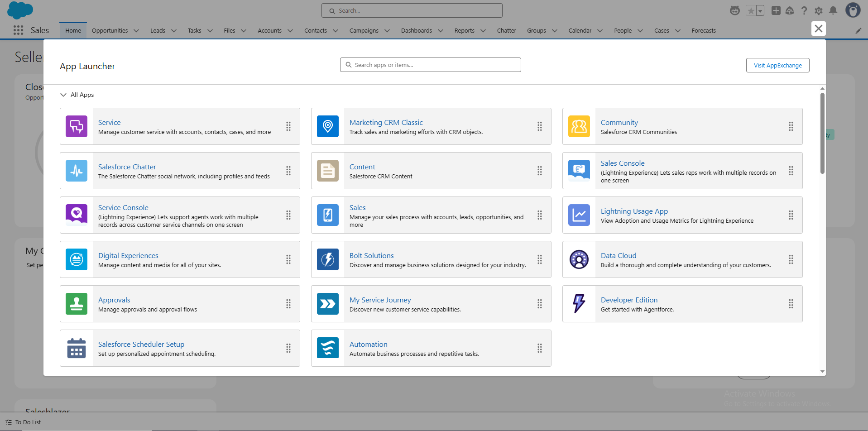Click the nine-dot App Launcher icon
The image size is (868, 431).
(x=18, y=30)
